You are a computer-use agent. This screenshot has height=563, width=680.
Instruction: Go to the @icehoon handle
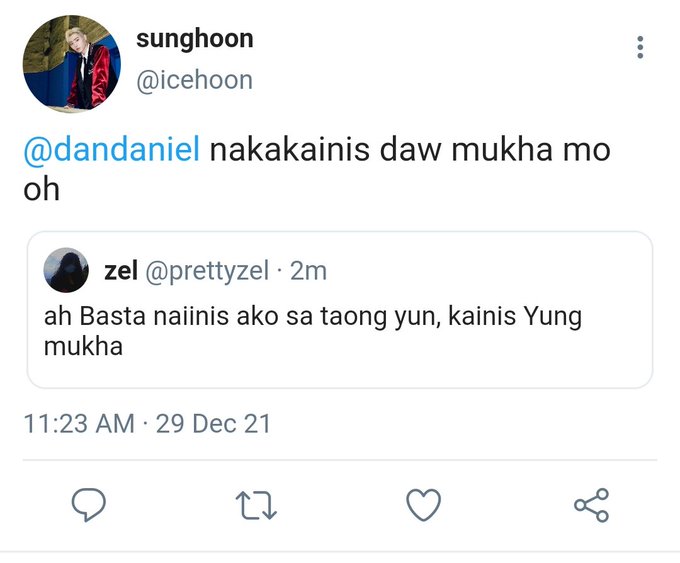(x=194, y=79)
